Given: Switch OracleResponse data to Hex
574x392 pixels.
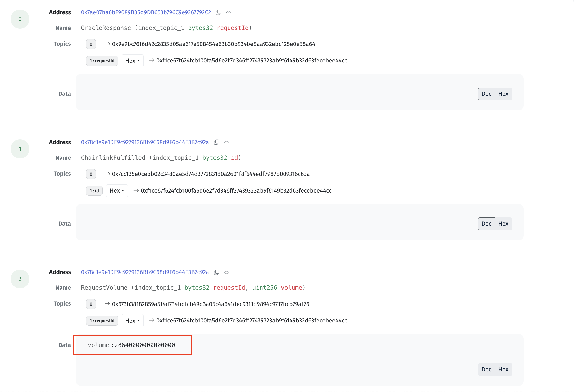Looking at the screenshot, I should tap(503, 94).
